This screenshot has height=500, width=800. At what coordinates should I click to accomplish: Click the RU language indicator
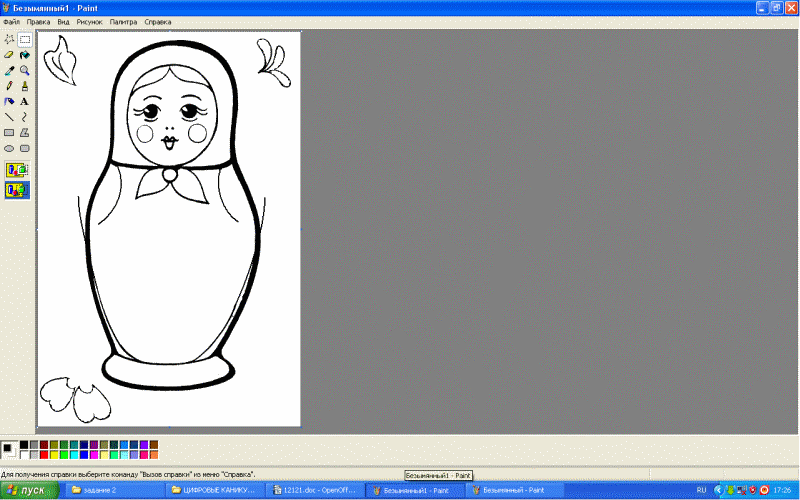[x=702, y=490]
